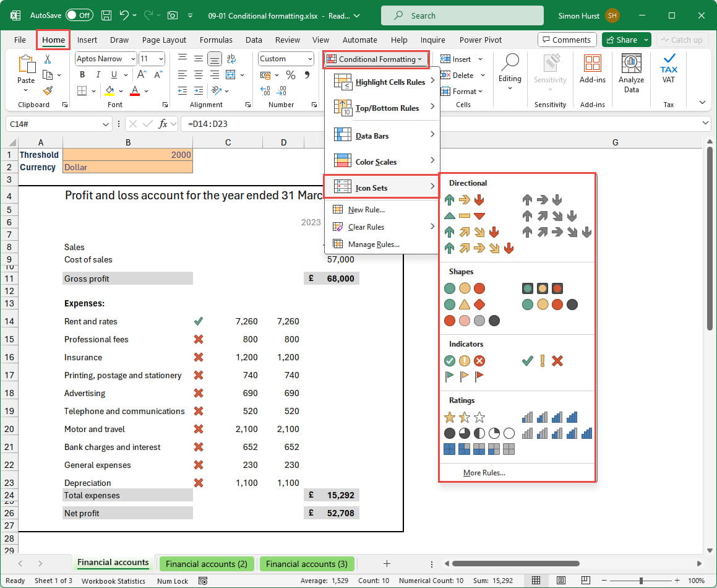Screen dimensions: 717x588
Task: Expand the Custom number format dropdown
Action: coord(309,59)
